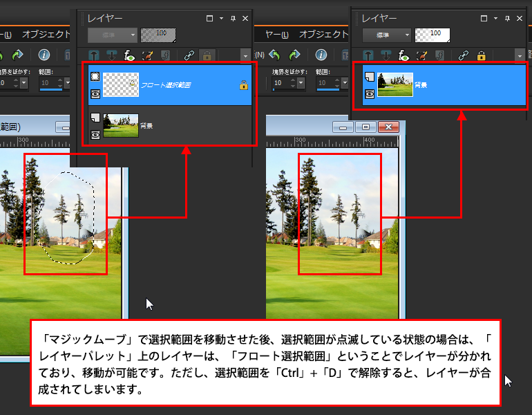The image size is (532, 415).
Task: Click the maximize square icon in the single-layer Layers panel header
Action: click(484, 19)
